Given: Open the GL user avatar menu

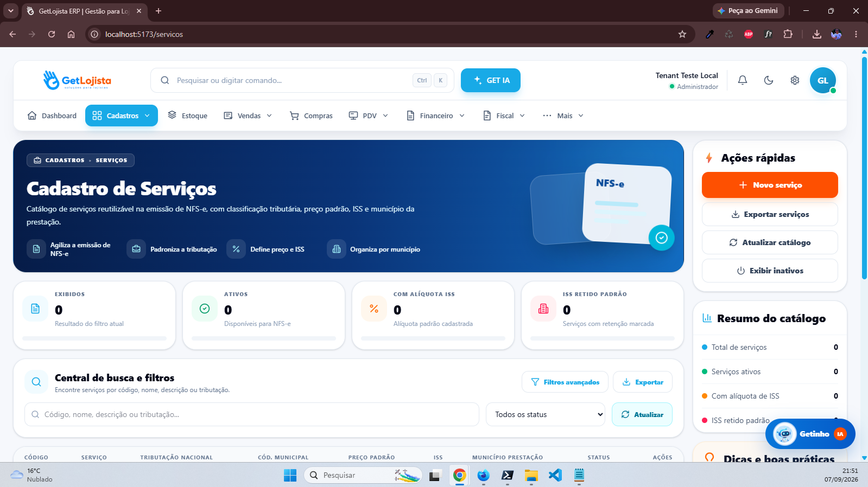Looking at the screenshot, I should [x=823, y=80].
